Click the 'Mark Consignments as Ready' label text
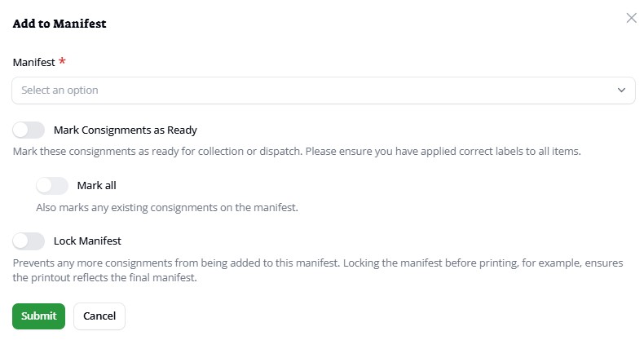 [x=126, y=130]
